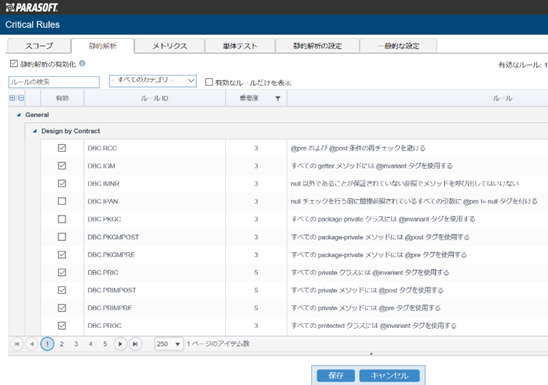Select the DBC.PKGC rule ID text
The height and width of the screenshot is (385, 548).
point(104,219)
